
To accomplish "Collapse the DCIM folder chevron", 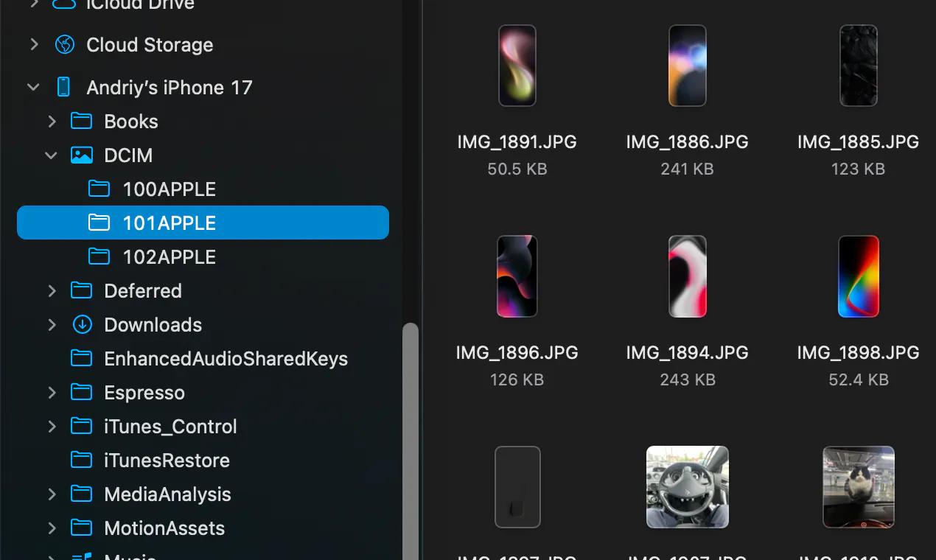I will (51, 155).
